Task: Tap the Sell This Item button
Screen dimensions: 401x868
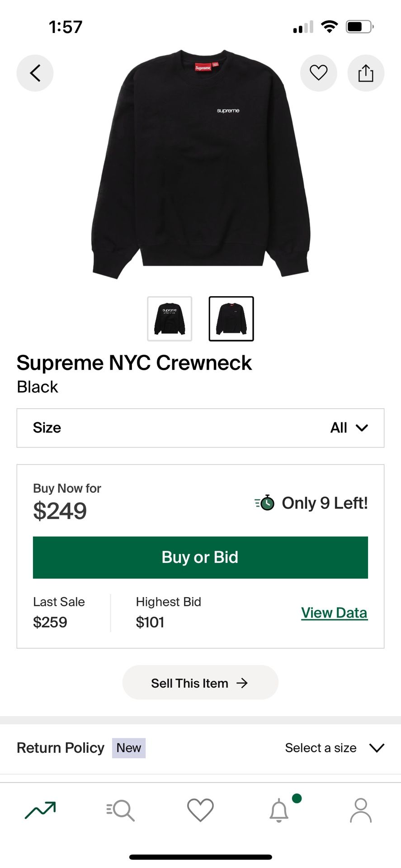Action: (200, 683)
